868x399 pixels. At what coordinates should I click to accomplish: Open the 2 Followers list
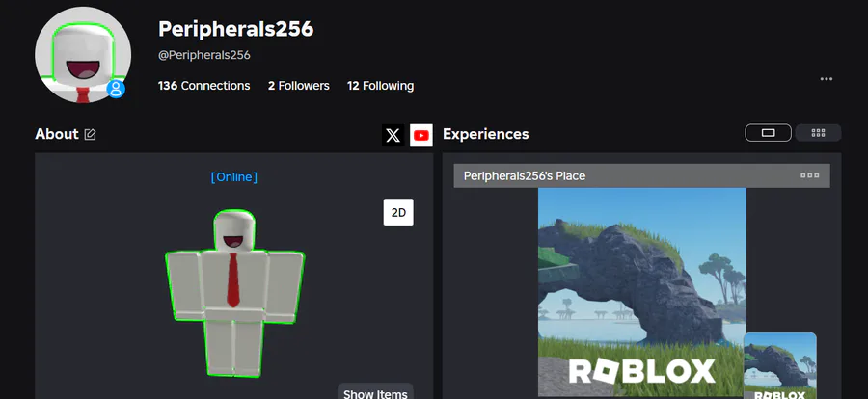point(299,86)
